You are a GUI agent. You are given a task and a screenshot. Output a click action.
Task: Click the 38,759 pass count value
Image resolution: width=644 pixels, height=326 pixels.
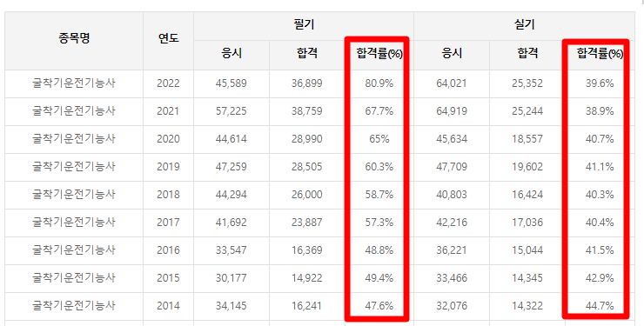307,111
